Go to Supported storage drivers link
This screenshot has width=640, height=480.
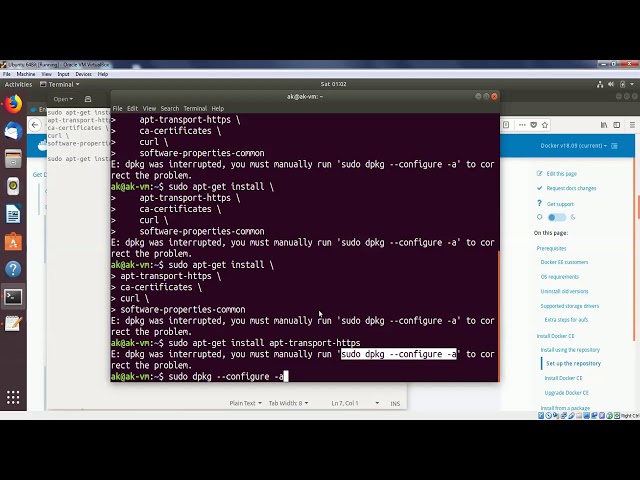pos(570,306)
